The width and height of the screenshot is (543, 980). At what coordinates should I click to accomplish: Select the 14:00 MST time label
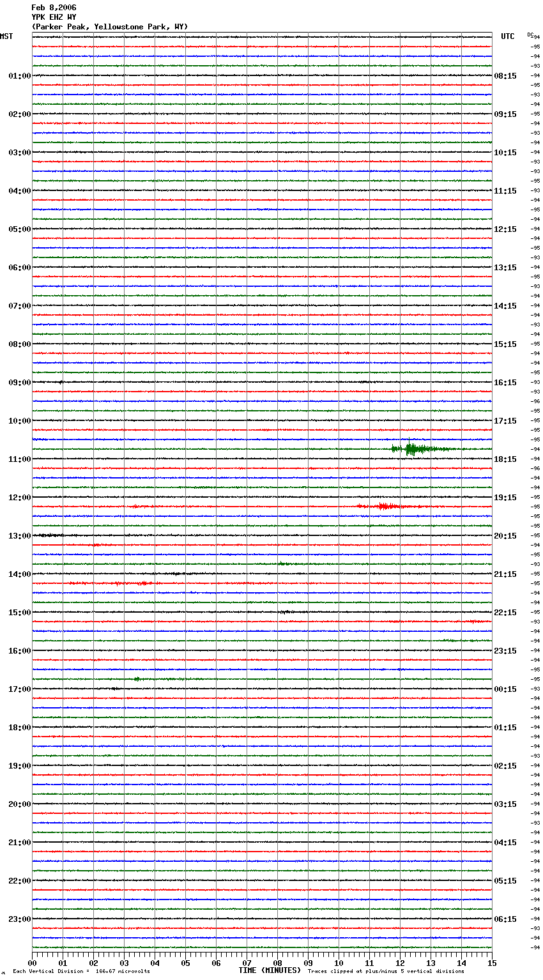pos(20,574)
